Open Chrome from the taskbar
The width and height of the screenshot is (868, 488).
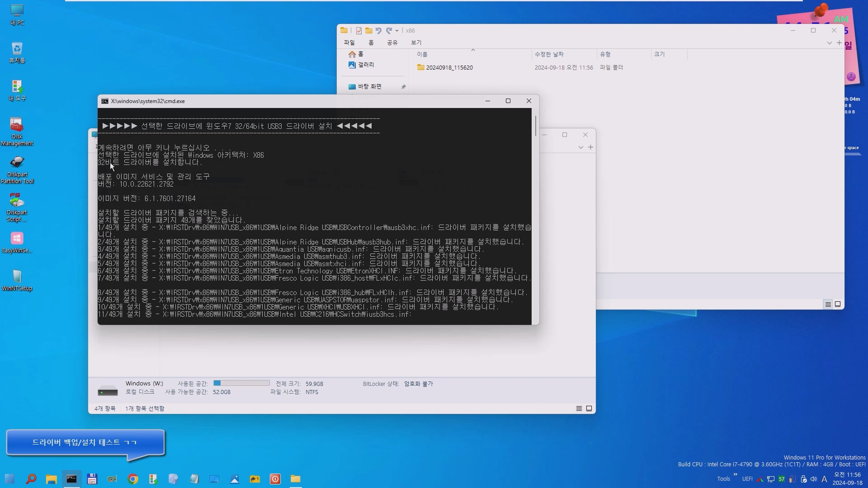[x=133, y=479]
